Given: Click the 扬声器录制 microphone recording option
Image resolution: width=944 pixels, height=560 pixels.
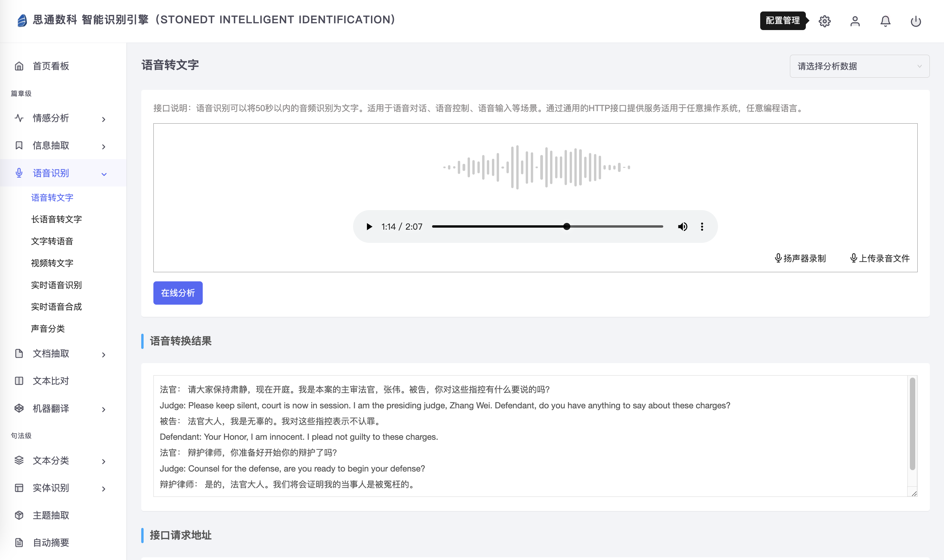Looking at the screenshot, I should click(x=800, y=258).
